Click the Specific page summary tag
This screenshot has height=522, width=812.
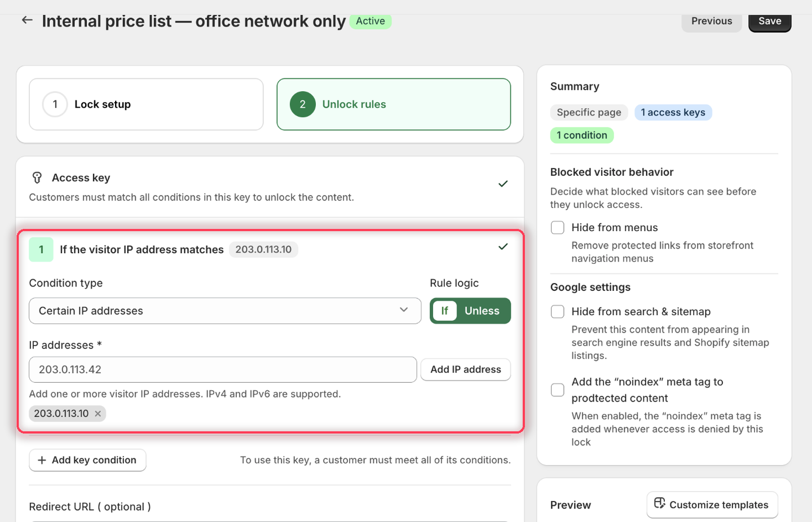589,112
